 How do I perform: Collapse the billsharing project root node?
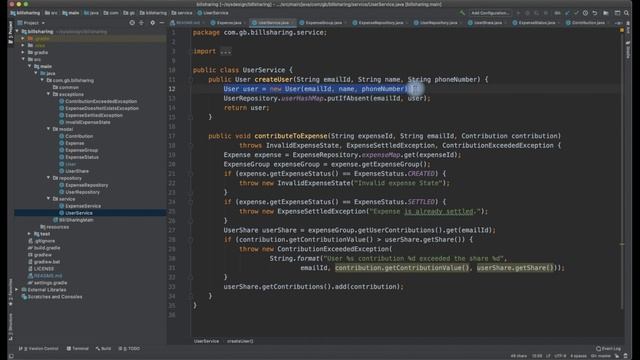pyautogui.click(x=17, y=31)
